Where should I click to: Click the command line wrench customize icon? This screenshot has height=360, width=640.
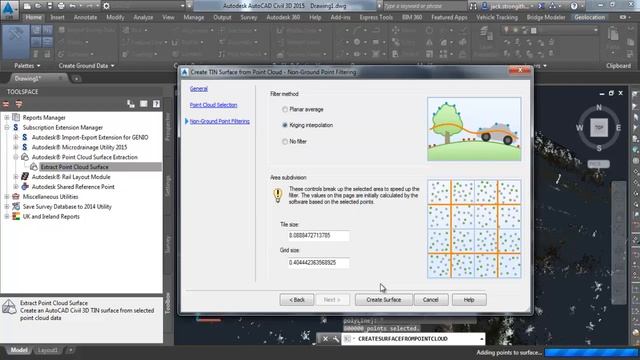(336, 339)
